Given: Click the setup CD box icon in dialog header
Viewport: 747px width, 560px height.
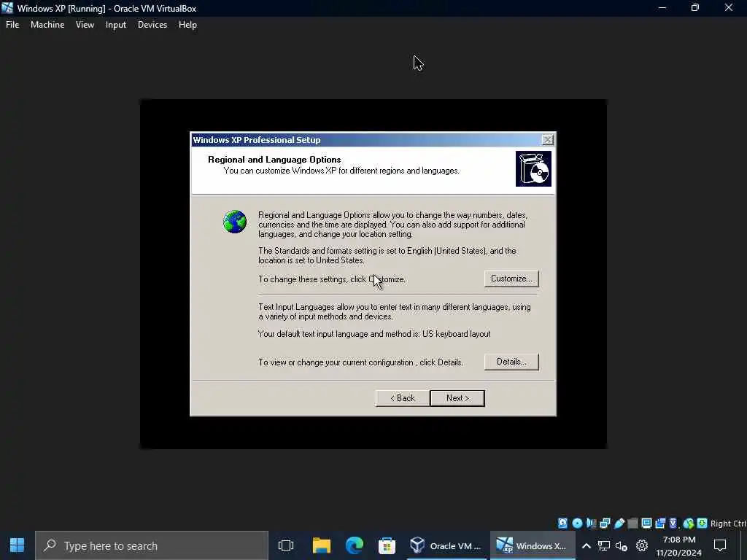Looking at the screenshot, I should pos(533,168).
